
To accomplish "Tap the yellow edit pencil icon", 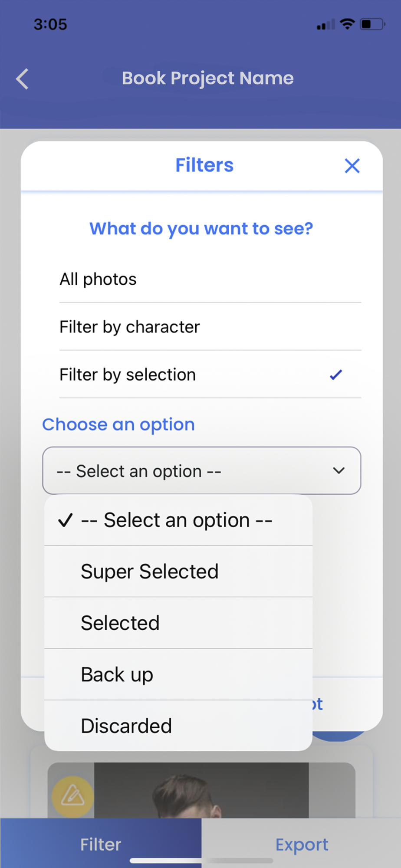I will pyautogui.click(x=72, y=796).
